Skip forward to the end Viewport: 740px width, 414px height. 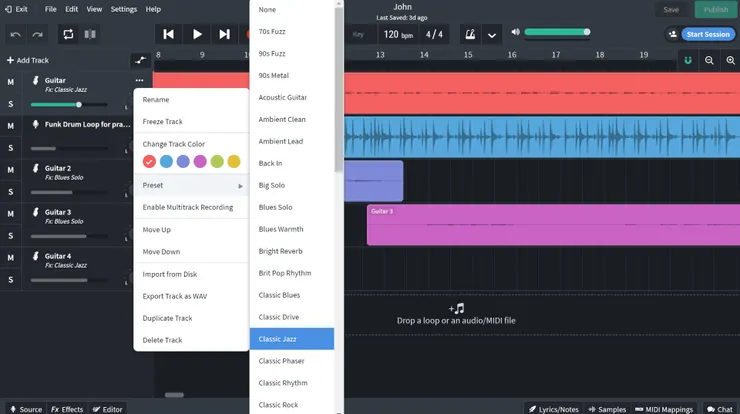[x=225, y=34]
